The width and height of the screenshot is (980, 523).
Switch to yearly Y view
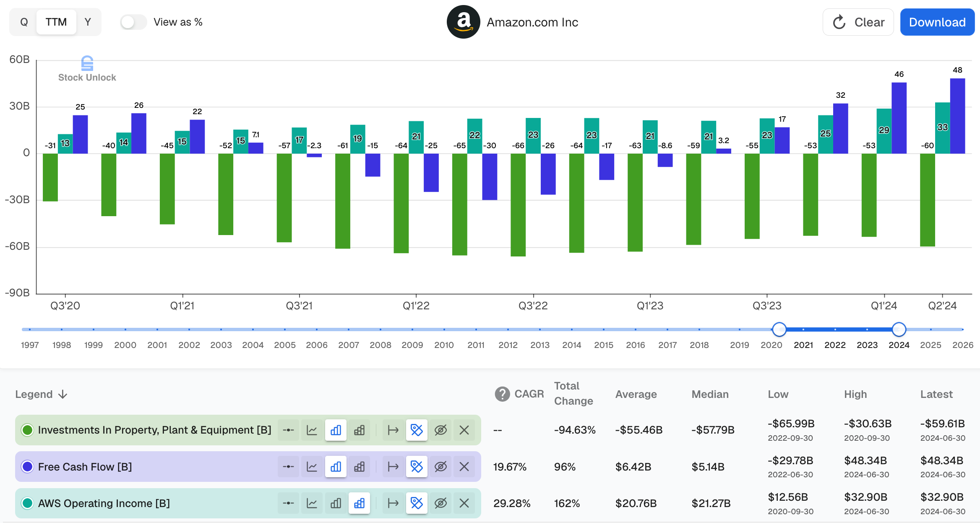(x=88, y=22)
